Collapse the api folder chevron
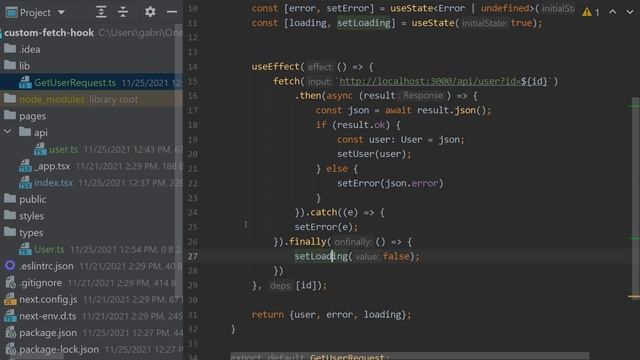The height and width of the screenshot is (360, 640). (7, 132)
